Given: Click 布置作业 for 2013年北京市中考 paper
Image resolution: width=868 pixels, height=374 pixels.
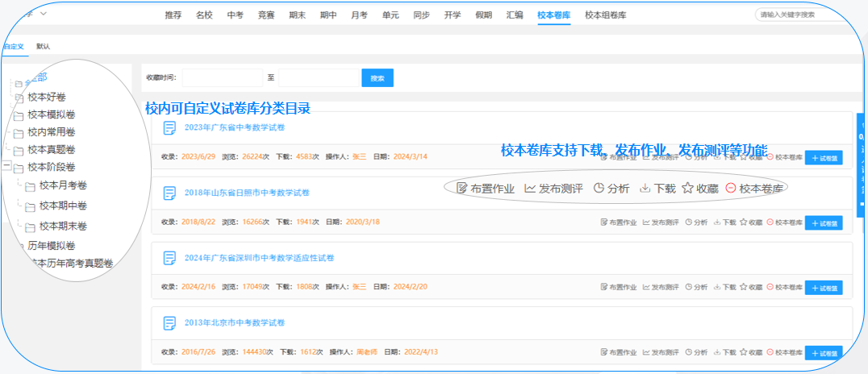Looking at the screenshot, I should pos(619,352).
